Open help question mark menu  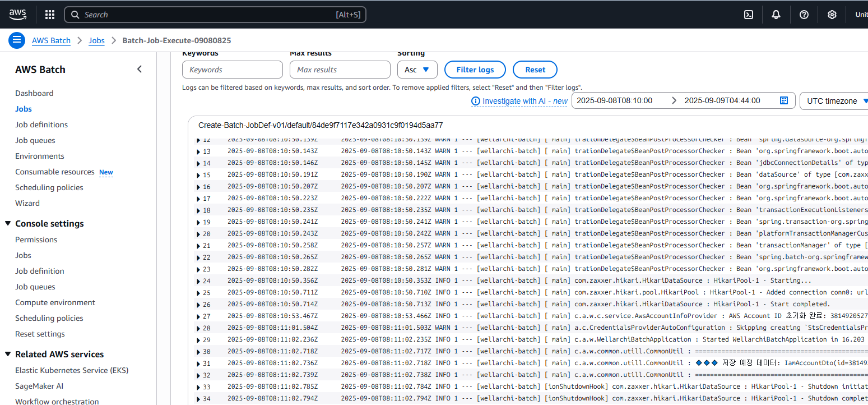coord(804,15)
